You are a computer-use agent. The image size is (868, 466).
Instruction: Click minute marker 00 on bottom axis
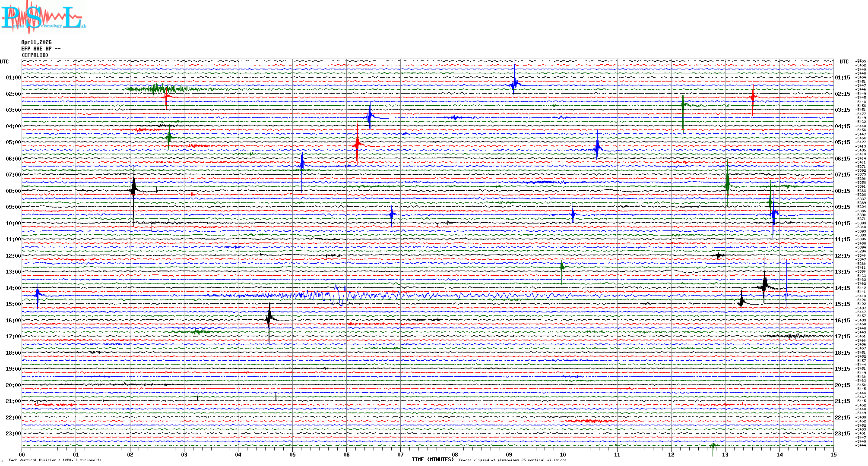pos(22,455)
